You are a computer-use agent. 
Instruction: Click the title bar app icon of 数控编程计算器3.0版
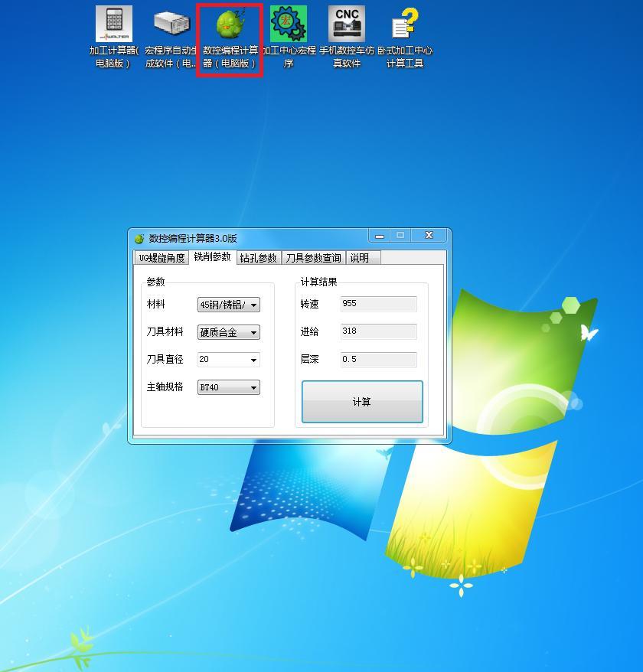pos(139,239)
